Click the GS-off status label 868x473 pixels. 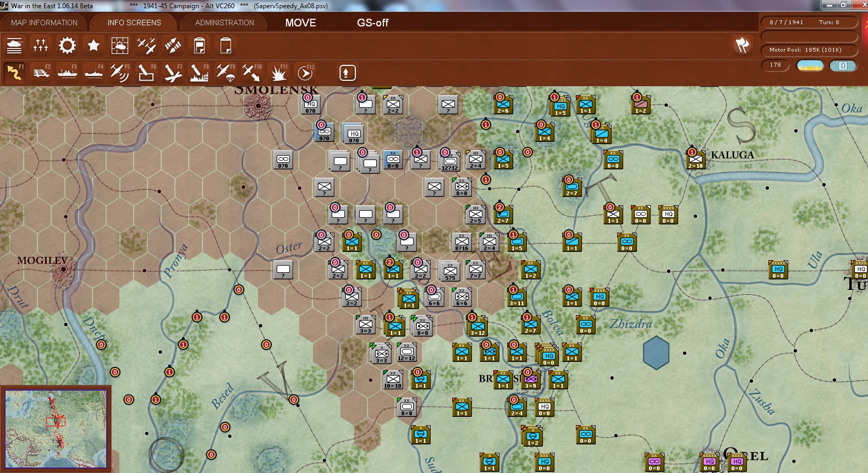click(x=372, y=23)
